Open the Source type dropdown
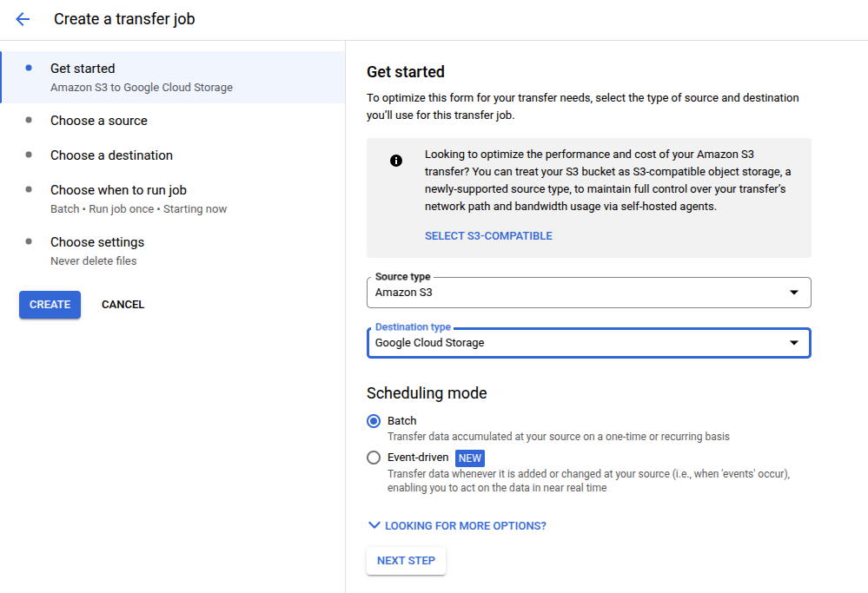Screen dimensions: 868x593 (588, 293)
